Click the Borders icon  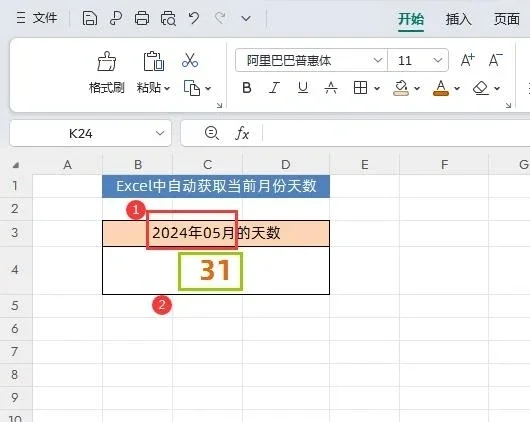tap(360, 88)
